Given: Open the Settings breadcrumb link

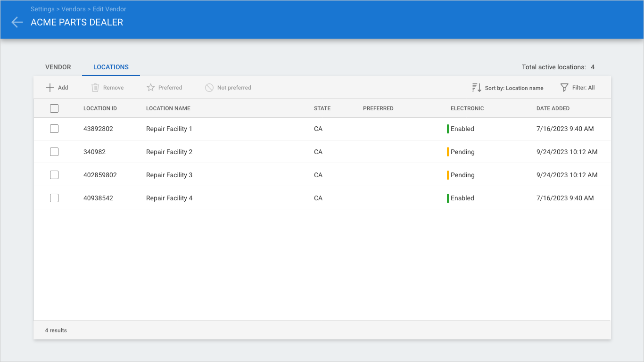Looking at the screenshot, I should [x=42, y=9].
